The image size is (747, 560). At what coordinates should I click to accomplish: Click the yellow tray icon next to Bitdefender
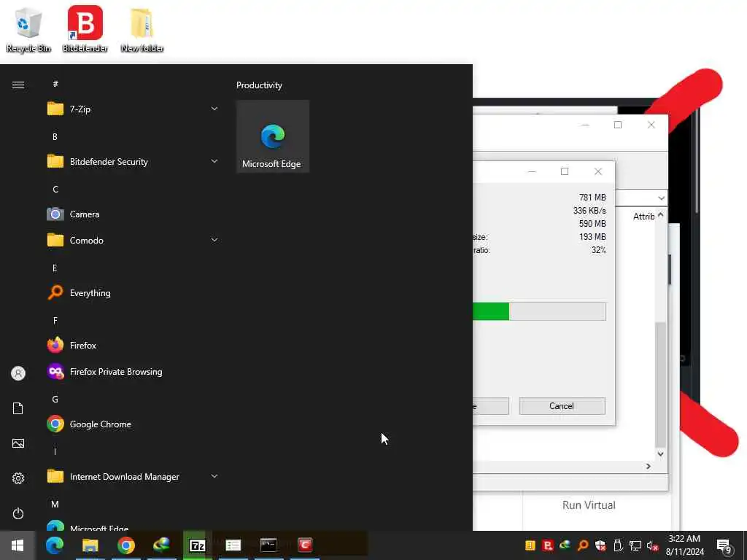530,545
